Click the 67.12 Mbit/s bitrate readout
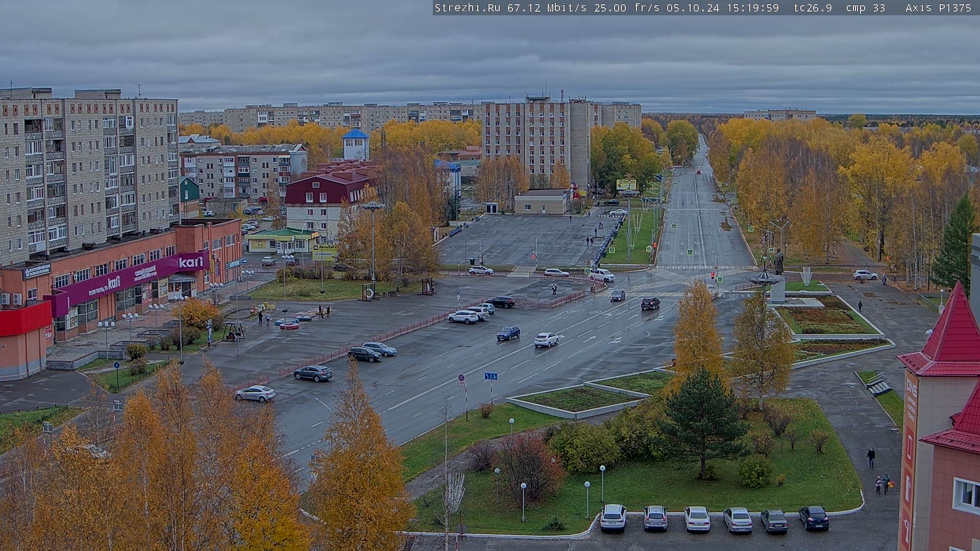Image resolution: width=980 pixels, height=551 pixels. coord(547,8)
